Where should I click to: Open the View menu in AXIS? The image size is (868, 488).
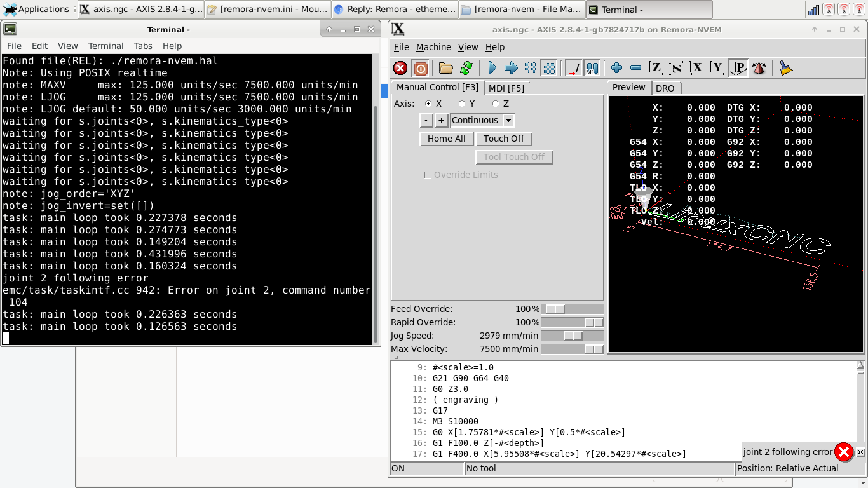coord(468,47)
